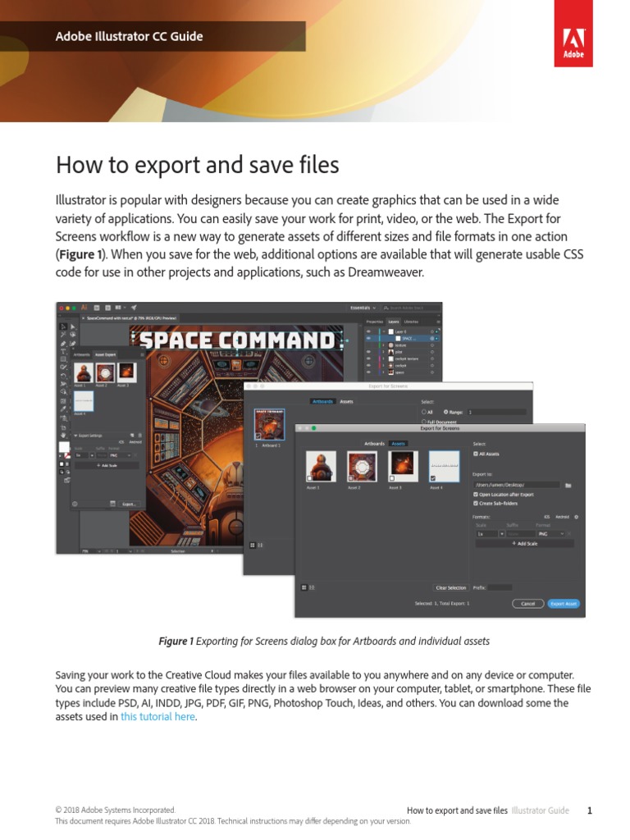
Task: Click the Illustrator Ai app icon
Action: [84, 308]
